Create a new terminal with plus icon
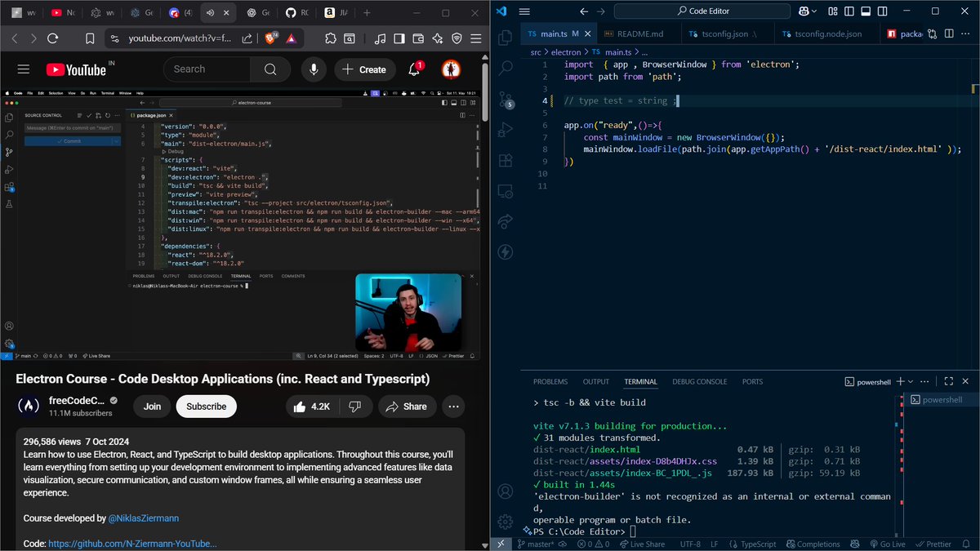 tap(900, 381)
